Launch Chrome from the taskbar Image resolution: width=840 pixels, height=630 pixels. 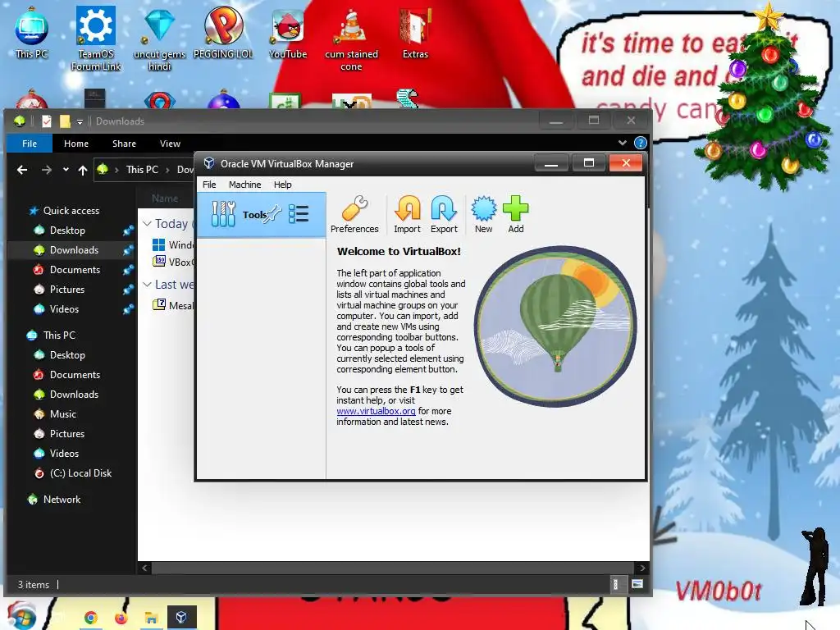[90, 618]
